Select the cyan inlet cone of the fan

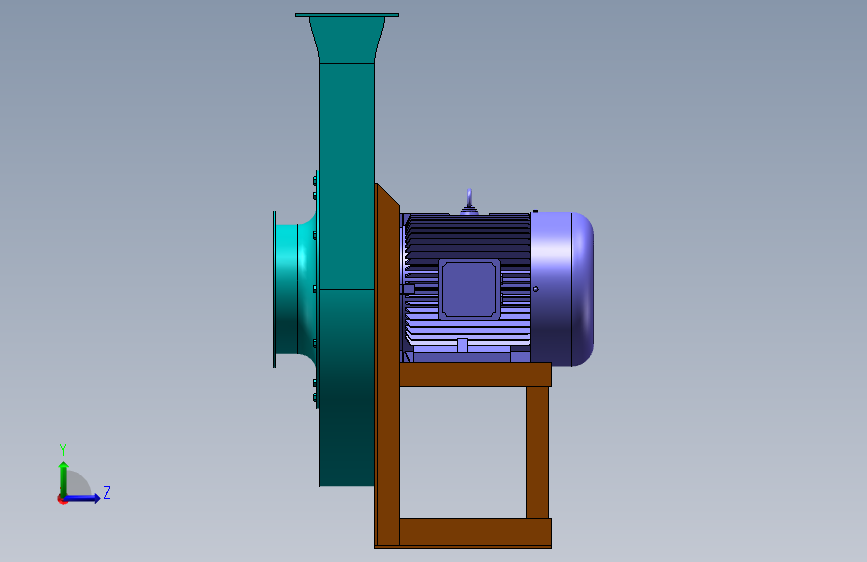point(294,289)
